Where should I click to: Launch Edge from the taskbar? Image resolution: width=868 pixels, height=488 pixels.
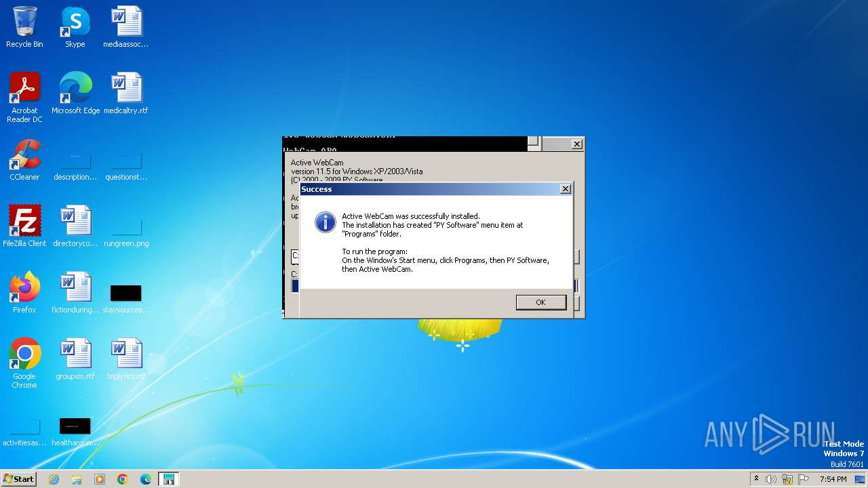click(146, 479)
